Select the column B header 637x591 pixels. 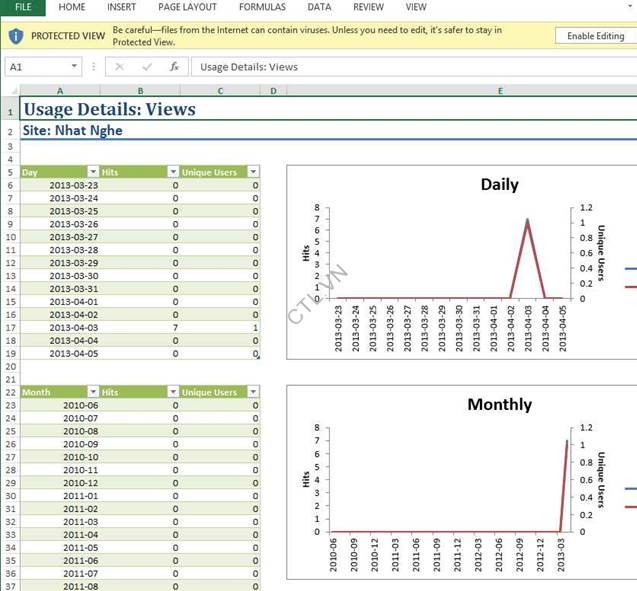[140, 91]
